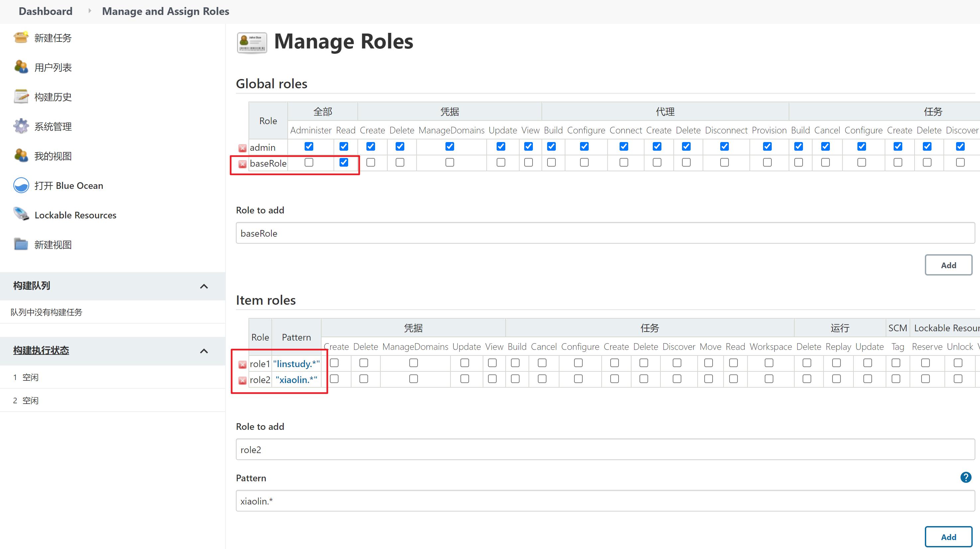Image resolution: width=980 pixels, height=549 pixels.
Task: Open the 构建历史 sidebar link
Action: [x=53, y=97]
